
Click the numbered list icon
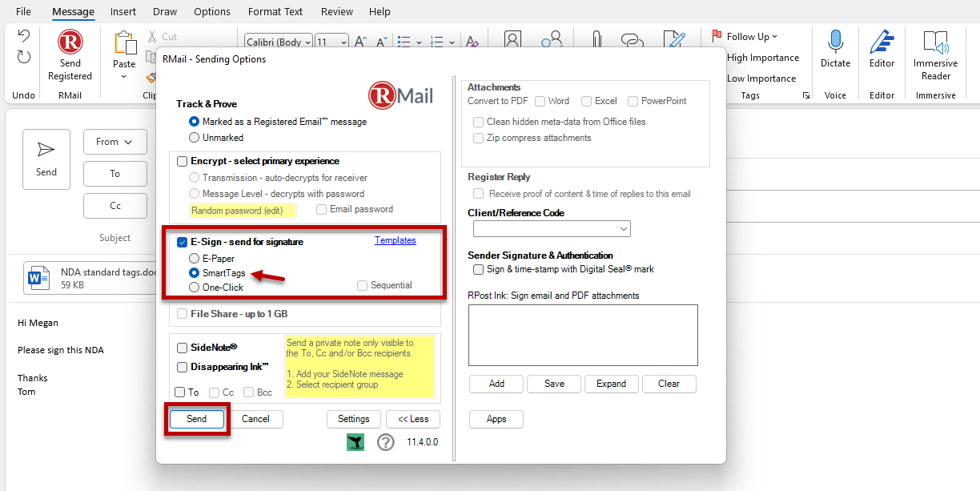pyautogui.click(x=436, y=42)
